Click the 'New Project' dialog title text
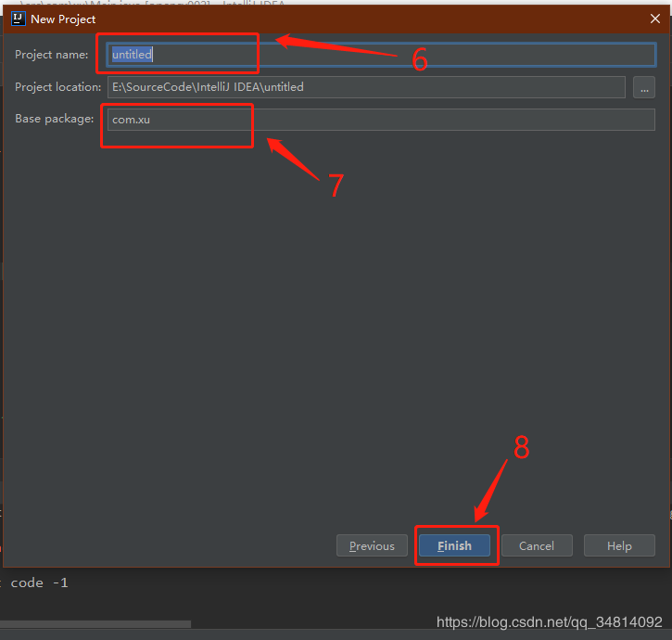 click(63, 19)
